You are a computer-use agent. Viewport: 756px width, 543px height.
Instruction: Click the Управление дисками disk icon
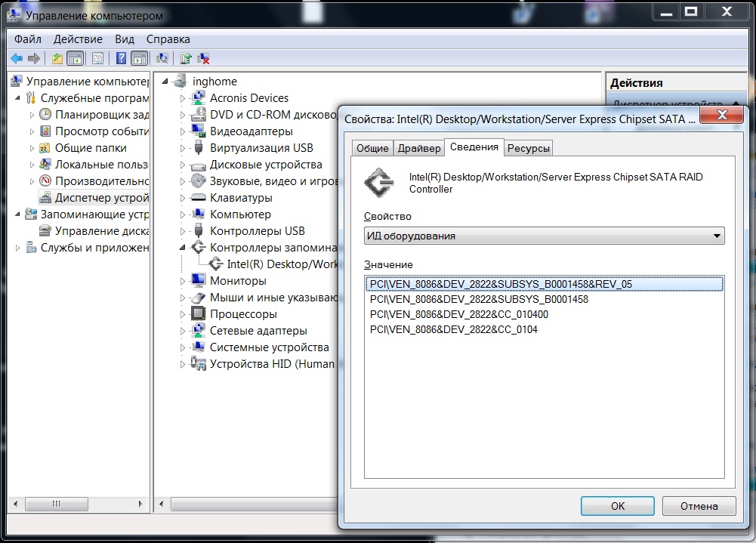[x=45, y=231]
